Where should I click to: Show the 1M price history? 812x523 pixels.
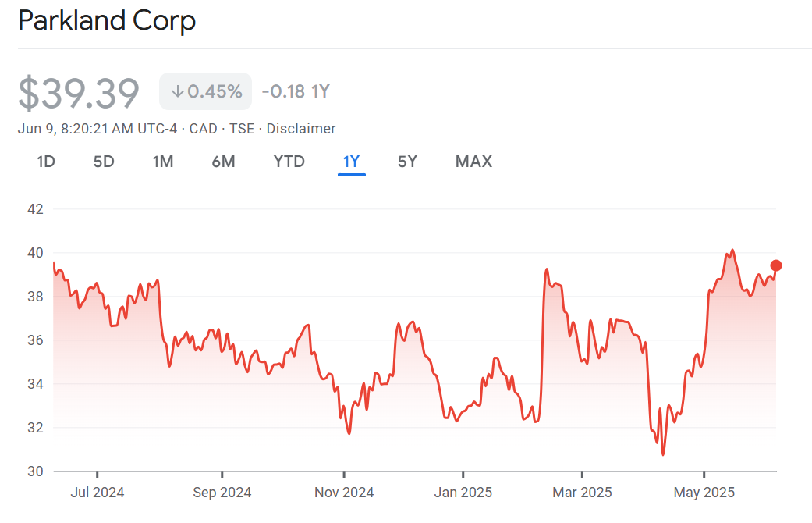tap(162, 162)
